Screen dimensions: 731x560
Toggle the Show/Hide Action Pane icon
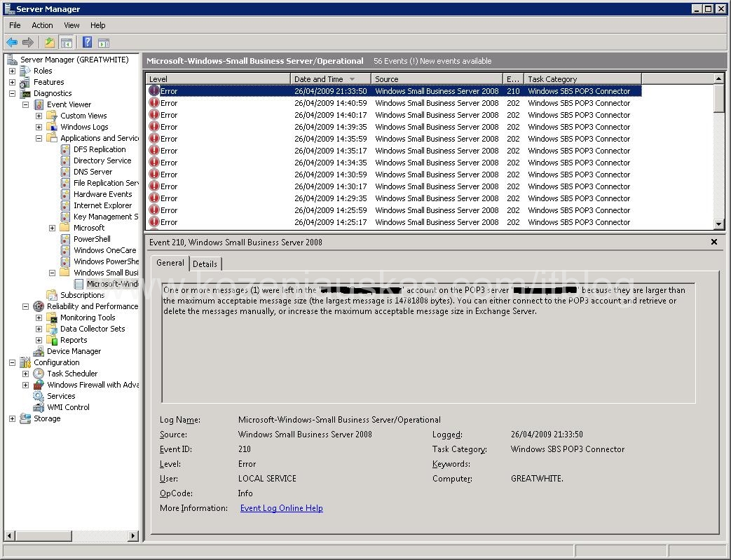tap(104, 43)
